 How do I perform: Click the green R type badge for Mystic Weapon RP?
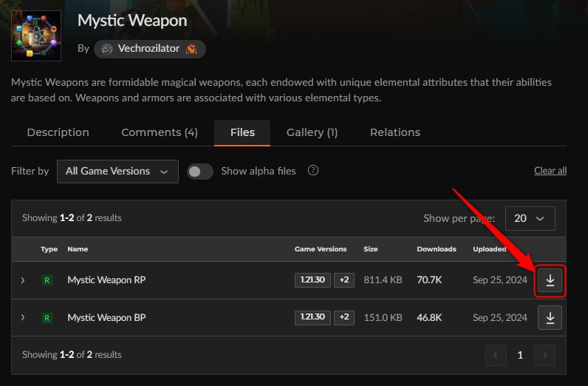(x=47, y=280)
